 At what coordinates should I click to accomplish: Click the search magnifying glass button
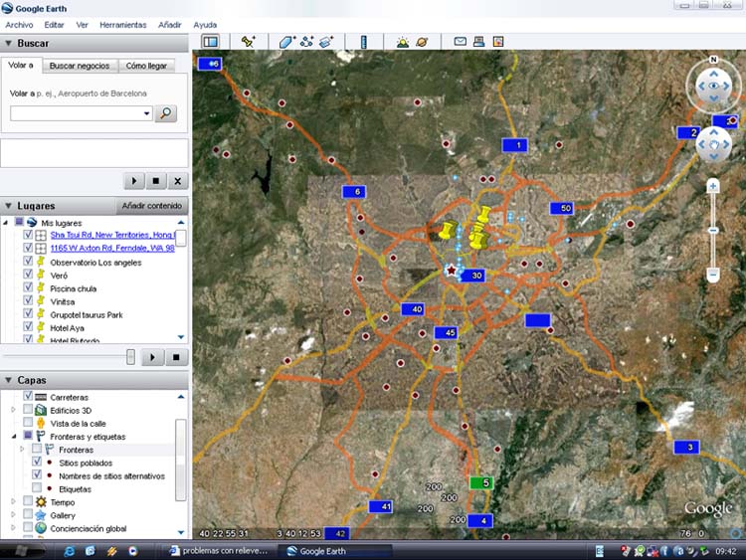coord(166,113)
